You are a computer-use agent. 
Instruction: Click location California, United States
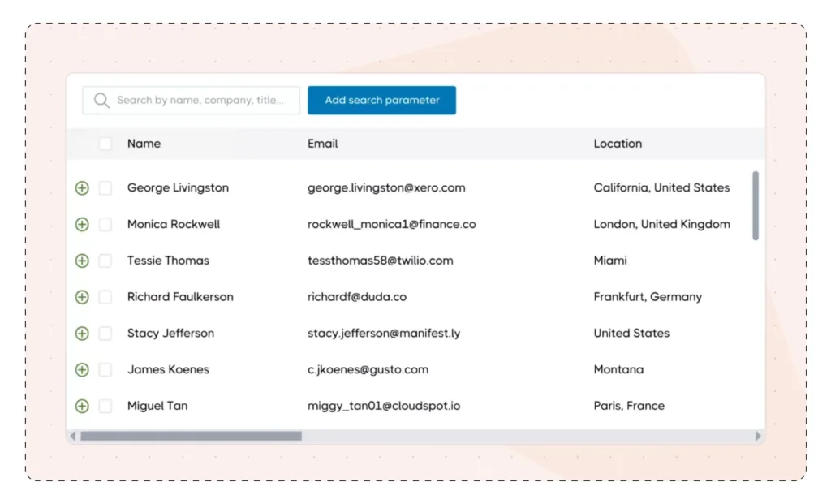(661, 187)
